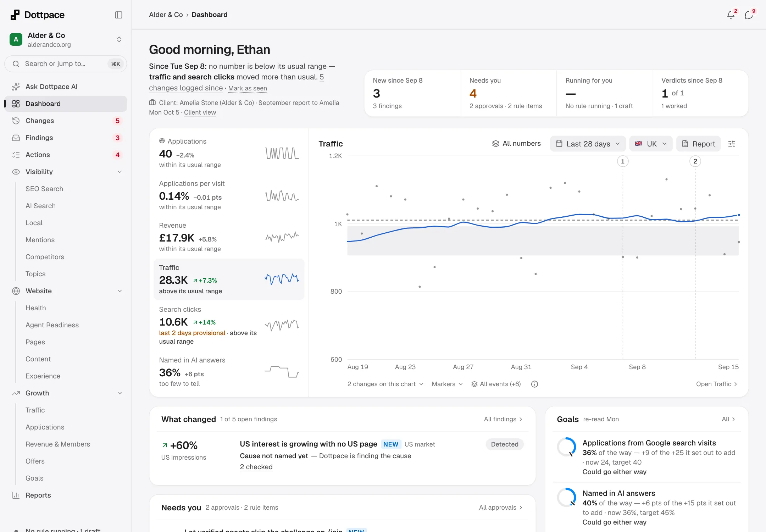The height and width of the screenshot is (532, 766).
Task: View All approvals link
Action: click(500, 508)
